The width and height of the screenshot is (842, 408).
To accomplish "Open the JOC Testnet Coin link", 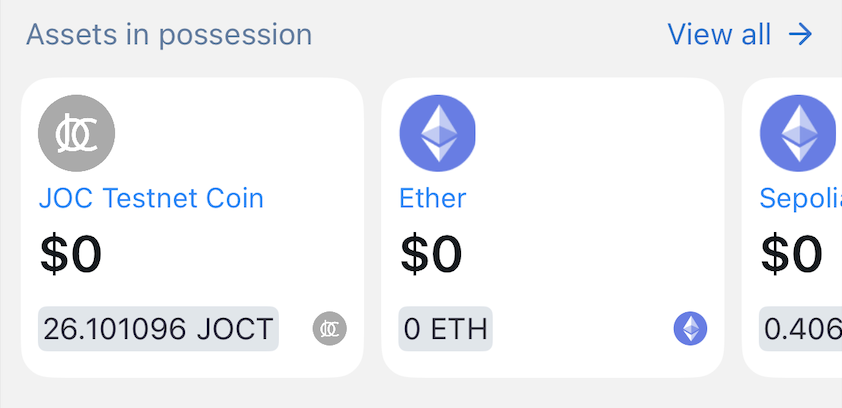I will [151, 198].
